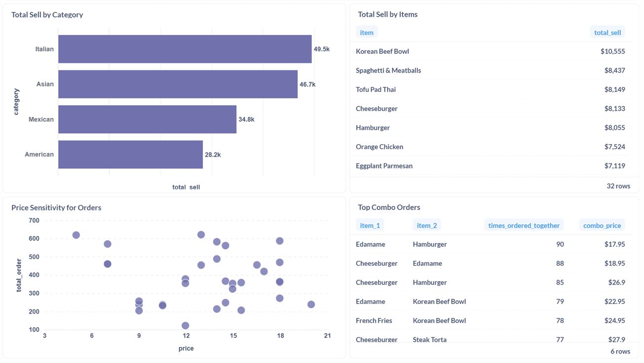The height and width of the screenshot is (363, 644).
Task: Select the Mexican category bar
Action: coord(148,119)
